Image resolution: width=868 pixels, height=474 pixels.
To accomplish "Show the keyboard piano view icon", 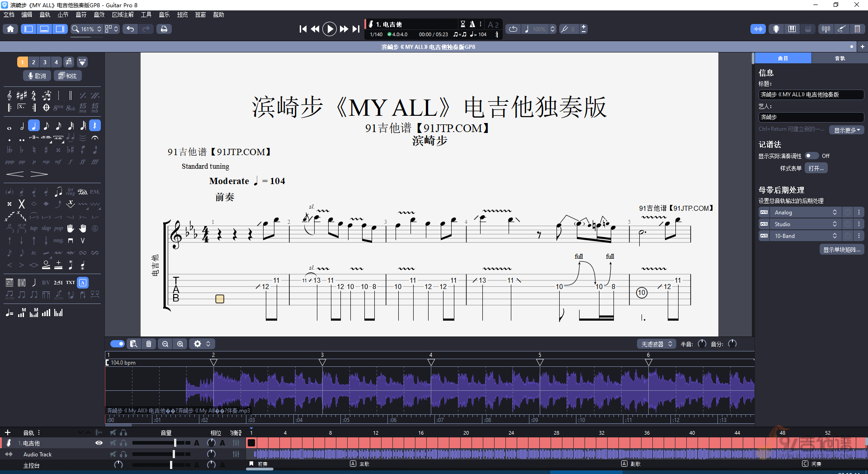I will (x=792, y=29).
